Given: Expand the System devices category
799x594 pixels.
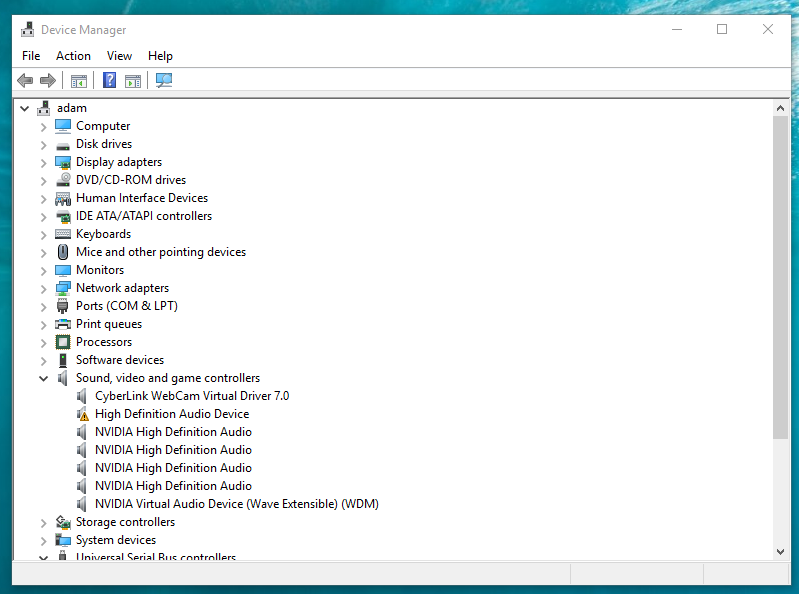Looking at the screenshot, I should tap(43, 541).
